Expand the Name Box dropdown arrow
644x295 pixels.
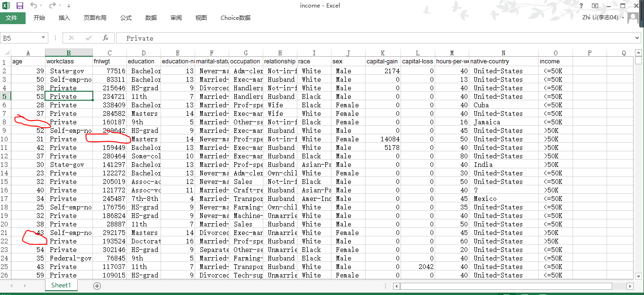(44, 38)
